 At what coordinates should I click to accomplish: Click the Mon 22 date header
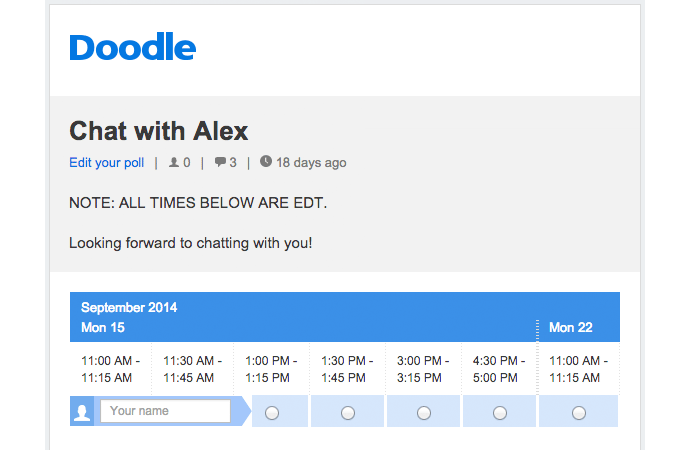[570, 327]
